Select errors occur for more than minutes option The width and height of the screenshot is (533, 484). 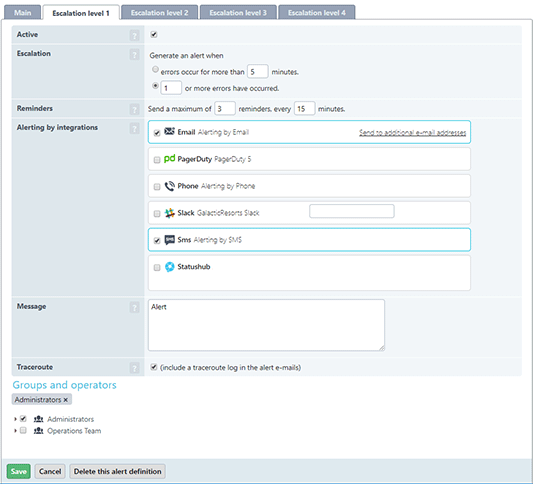coord(155,69)
